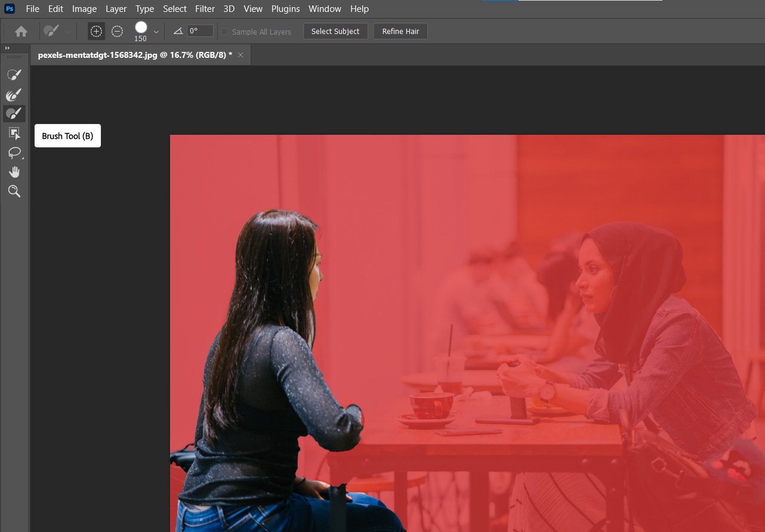765x532 pixels.
Task: Select the Object Selection tool
Action: click(x=14, y=133)
